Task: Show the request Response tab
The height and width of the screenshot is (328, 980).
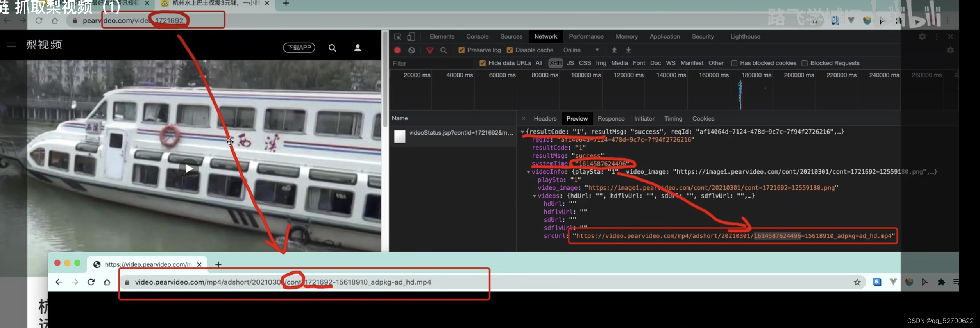Action: click(611, 119)
